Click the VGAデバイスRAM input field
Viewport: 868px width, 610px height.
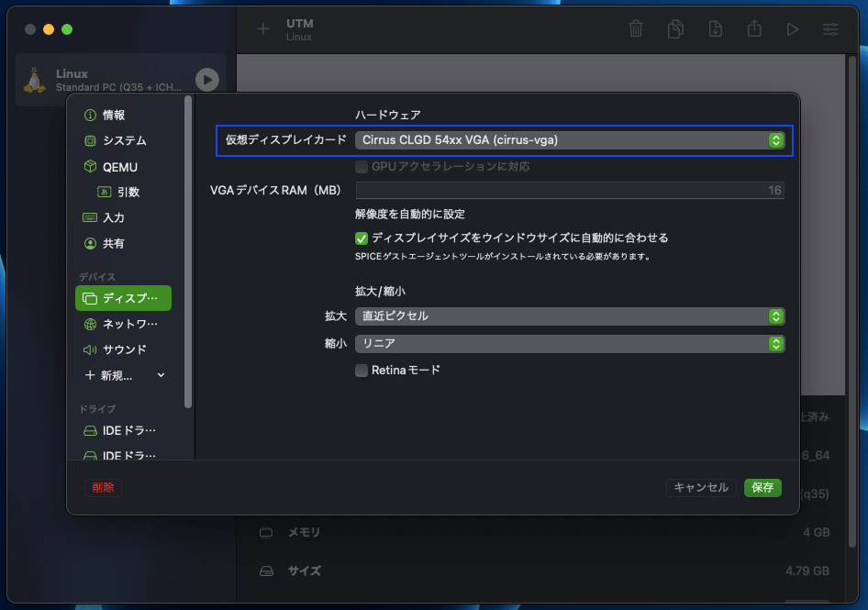[x=570, y=191]
